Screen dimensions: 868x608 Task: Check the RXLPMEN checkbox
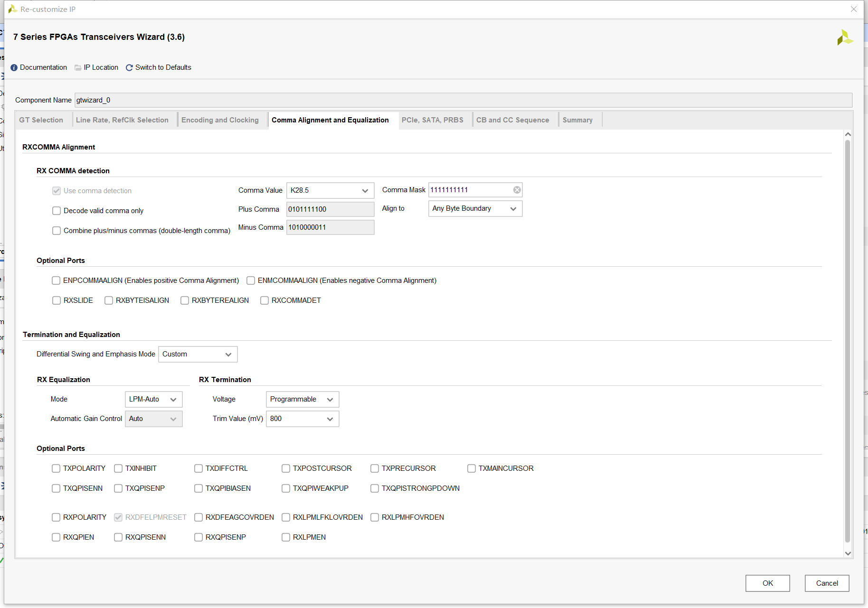pyautogui.click(x=286, y=537)
